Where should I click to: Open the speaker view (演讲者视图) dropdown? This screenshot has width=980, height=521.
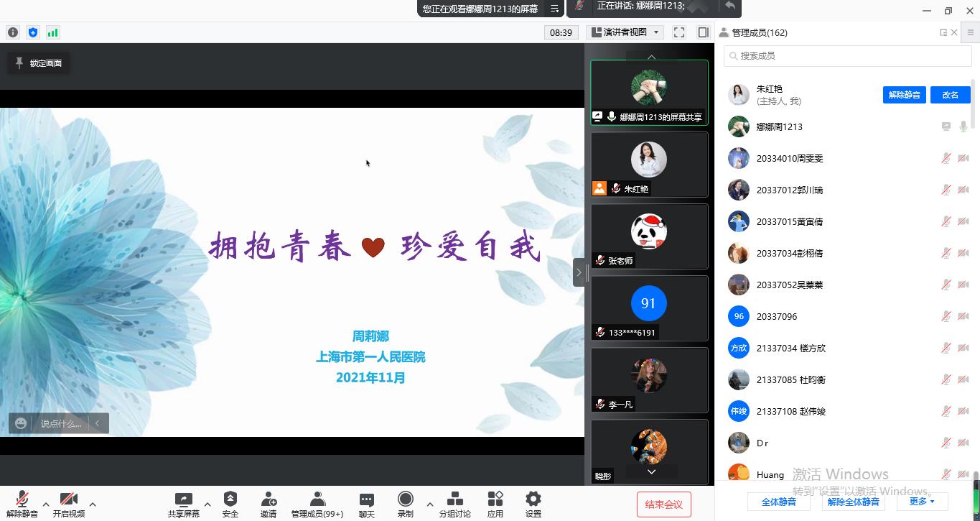point(625,32)
